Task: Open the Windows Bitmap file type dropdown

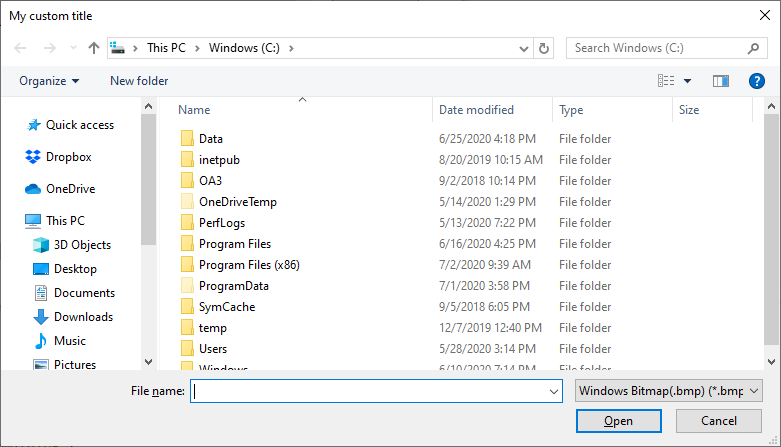Action: 668,391
